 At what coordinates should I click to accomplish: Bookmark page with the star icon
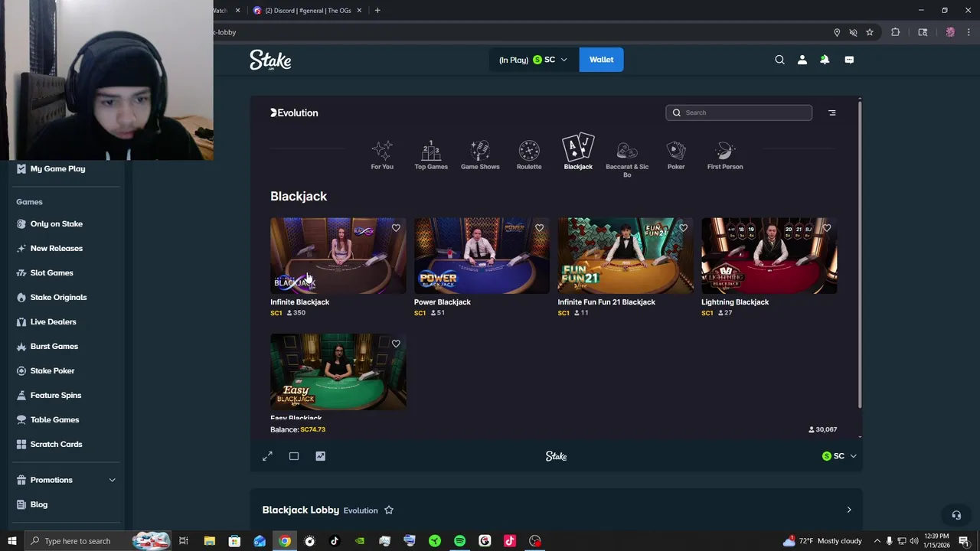(x=870, y=32)
